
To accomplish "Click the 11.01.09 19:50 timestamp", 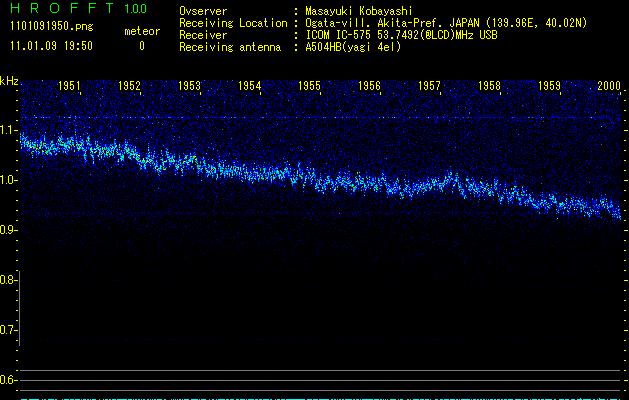I will pos(51,46).
